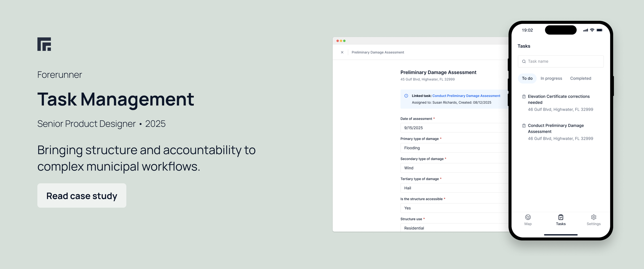The width and height of the screenshot is (644, 269).
Task: Click the green window maximize dot
Action: (344, 41)
